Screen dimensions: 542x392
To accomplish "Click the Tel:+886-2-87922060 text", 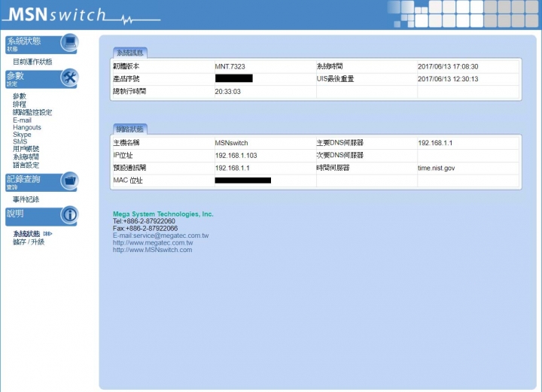I will click(144, 221).
